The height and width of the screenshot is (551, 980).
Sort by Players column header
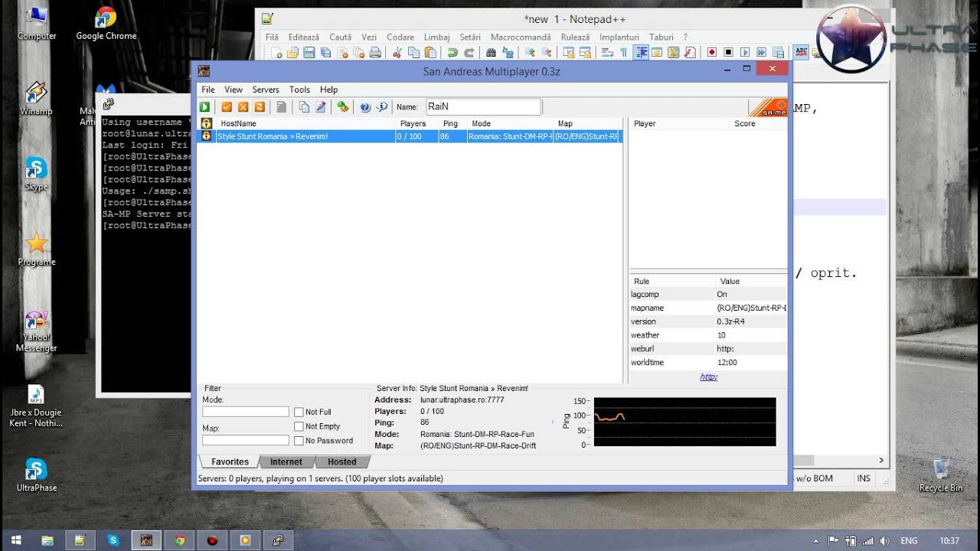click(x=418, y=123)
